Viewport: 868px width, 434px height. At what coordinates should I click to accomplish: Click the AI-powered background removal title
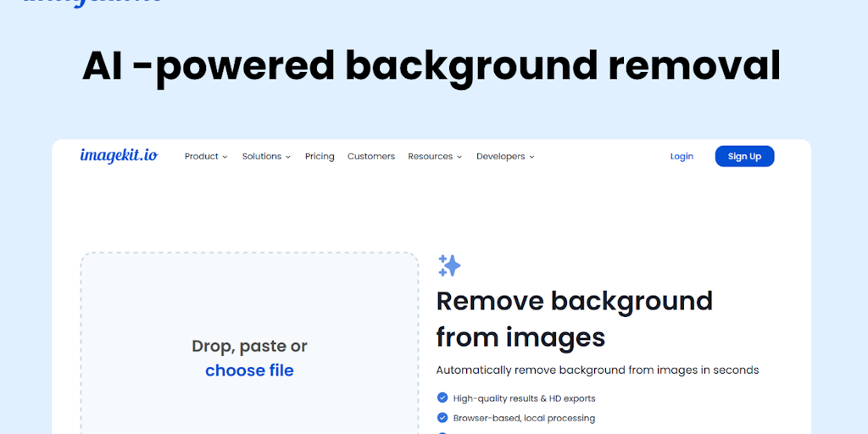[431, 68]
